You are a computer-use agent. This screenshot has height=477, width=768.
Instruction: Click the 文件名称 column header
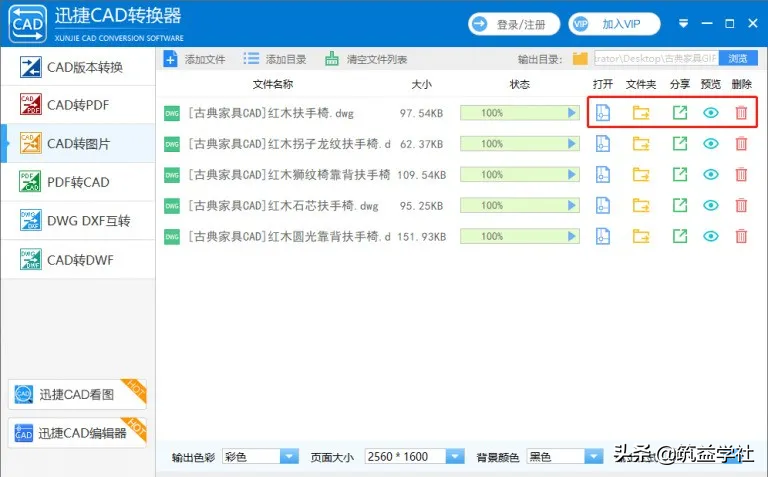point(273,84)
